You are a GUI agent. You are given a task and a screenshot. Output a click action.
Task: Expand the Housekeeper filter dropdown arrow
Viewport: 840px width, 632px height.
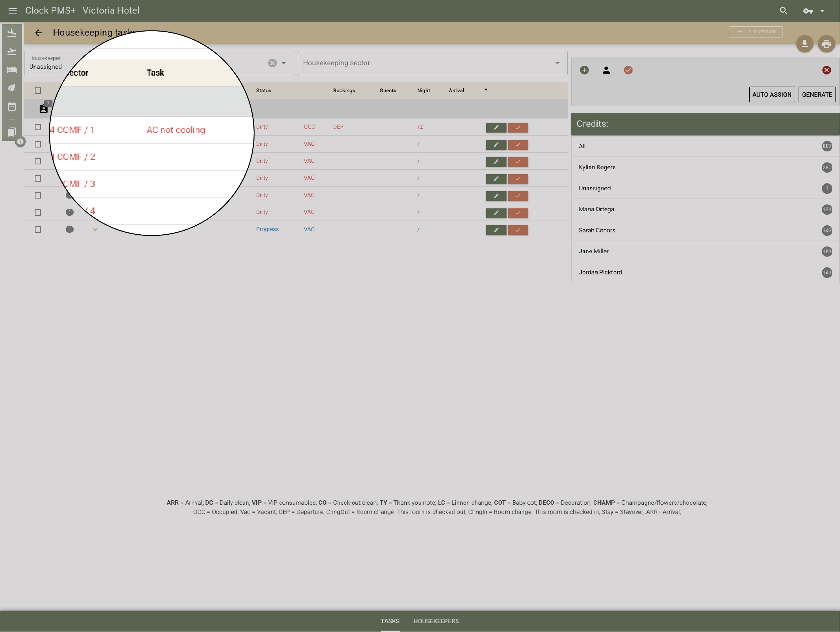[x=283, y=63]
